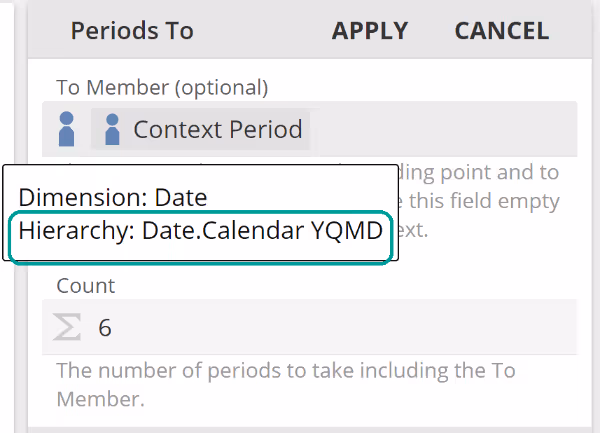The height and width of the screenshot is (433, 600).
Task: Click the Count help text below the field
Action: (285, 371)
